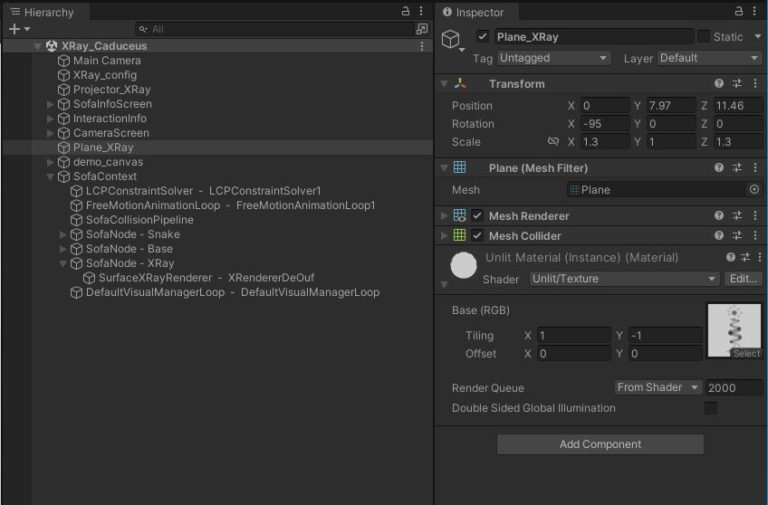The image size is (768, 505).
Task: Open XRay_Caduceus scene options menu icon
Action: tap(421, 46)
